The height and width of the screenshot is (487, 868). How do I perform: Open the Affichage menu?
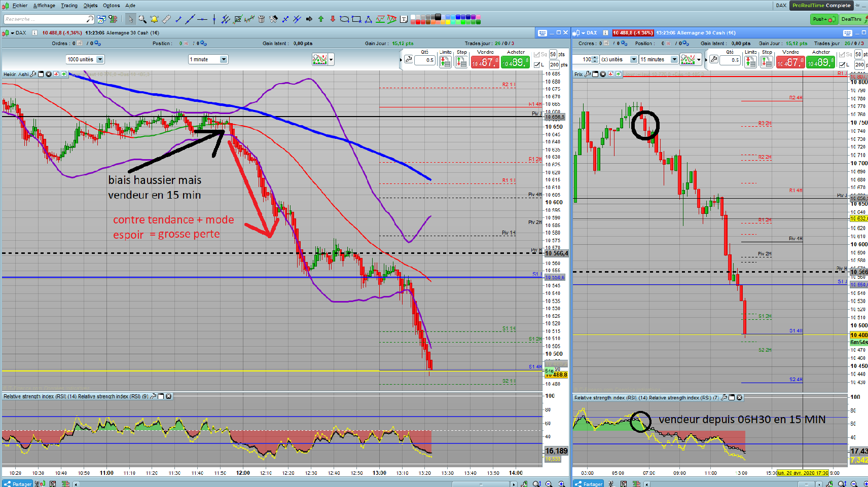[x=44, y=6]
